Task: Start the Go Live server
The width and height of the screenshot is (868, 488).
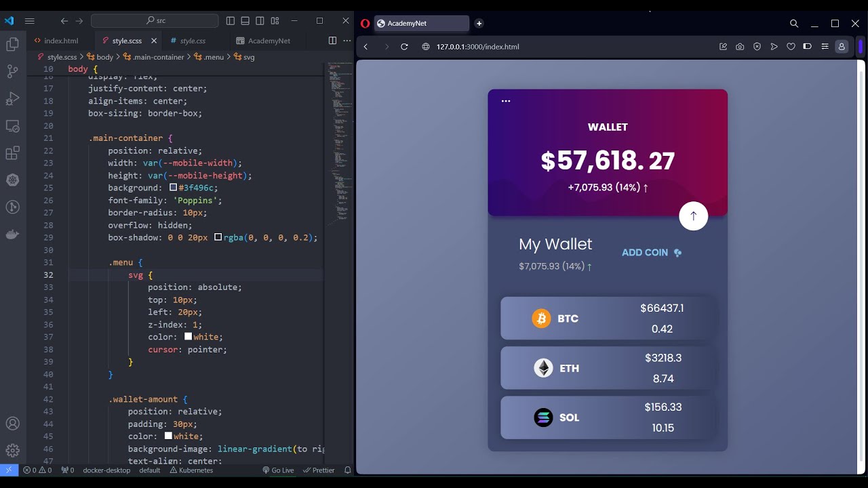Action: (x=278, y=470)
